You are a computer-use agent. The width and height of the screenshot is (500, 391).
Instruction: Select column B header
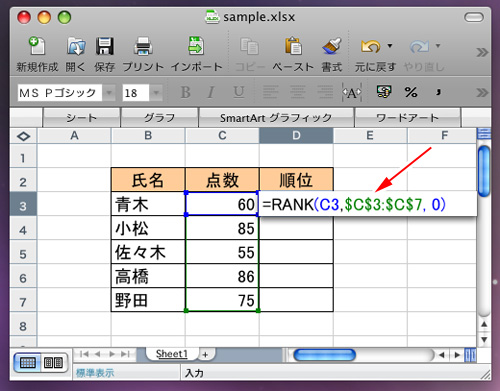148,136
